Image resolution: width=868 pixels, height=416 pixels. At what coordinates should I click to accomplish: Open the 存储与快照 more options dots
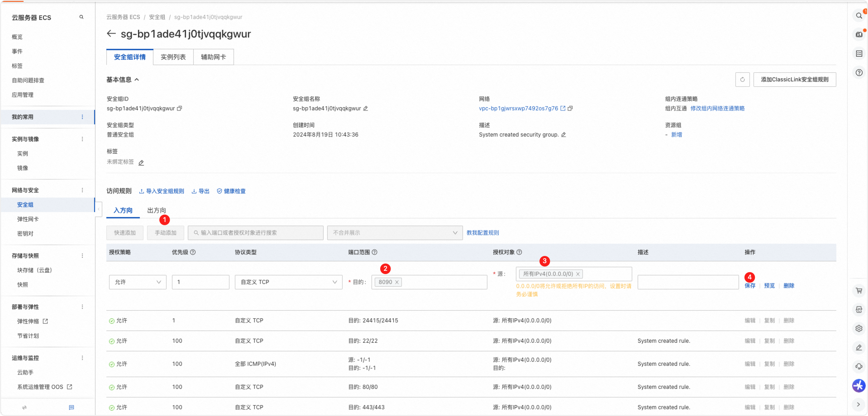pyautogui.click(x=82, y=256)
